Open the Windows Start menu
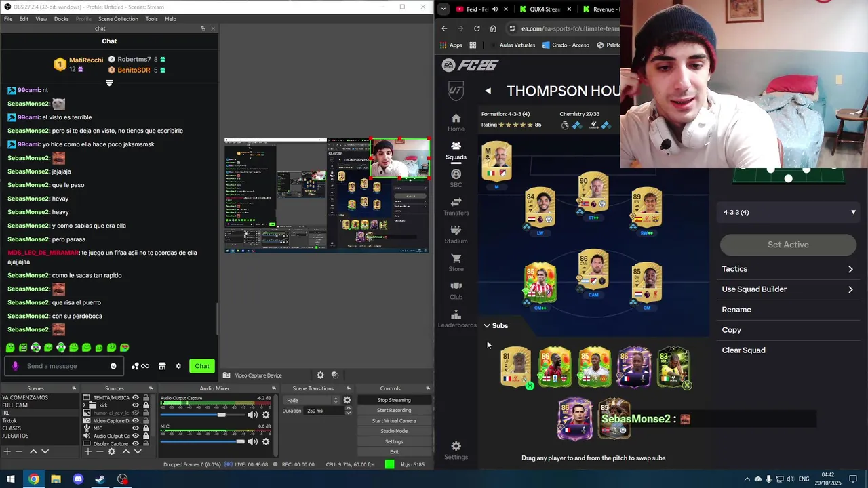868x488 pixels. tap(11, 479)
